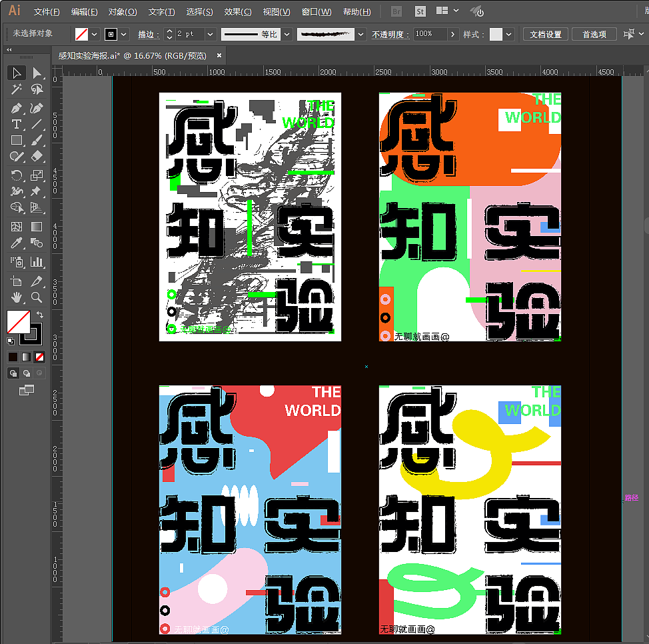The image size is (649, 644).
Task: Open the stroke weight 2 pt dropdown
Action: pos(211,35)
